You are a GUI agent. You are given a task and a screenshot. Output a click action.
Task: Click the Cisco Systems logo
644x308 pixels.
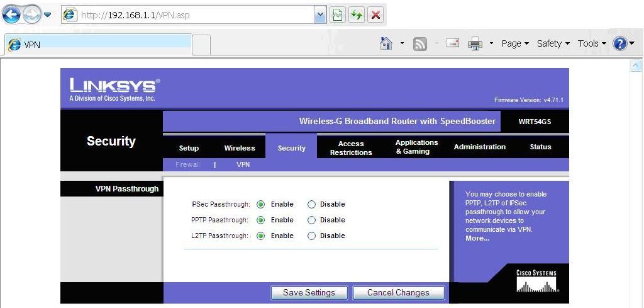point(536,281)
